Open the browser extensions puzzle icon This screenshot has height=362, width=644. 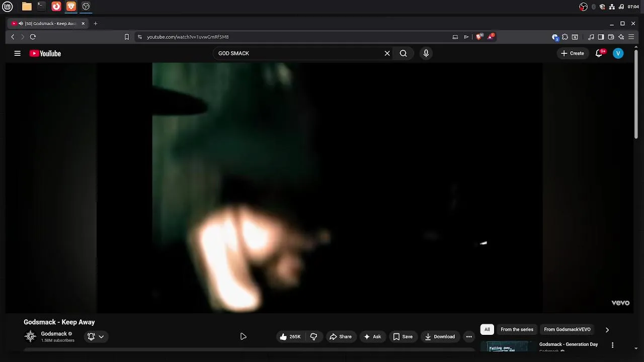[565, 37]
